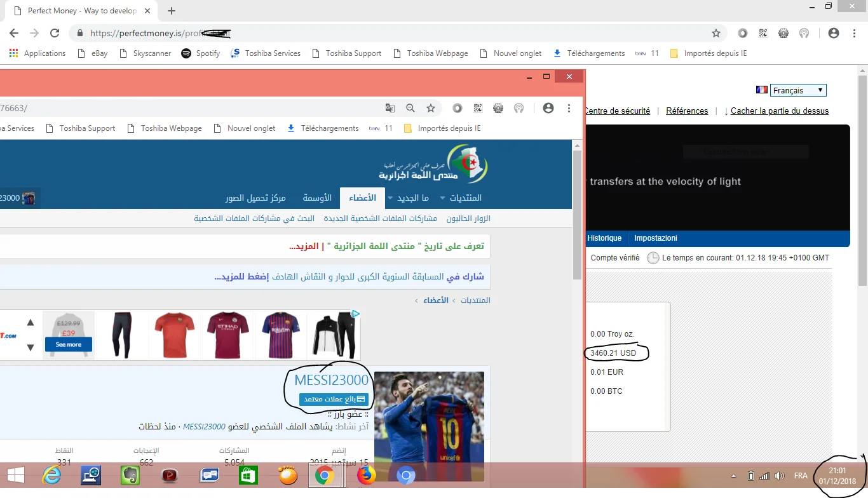The image size is (868, 498).
Task: Click Cacher la partie du dessus link
Action: (x=779, y=111)
